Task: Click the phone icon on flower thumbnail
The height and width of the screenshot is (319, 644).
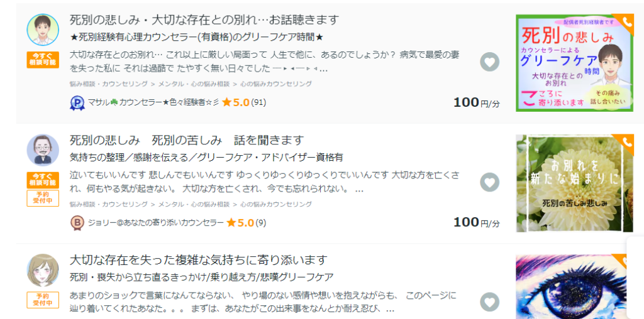Action: click(626, 143)
